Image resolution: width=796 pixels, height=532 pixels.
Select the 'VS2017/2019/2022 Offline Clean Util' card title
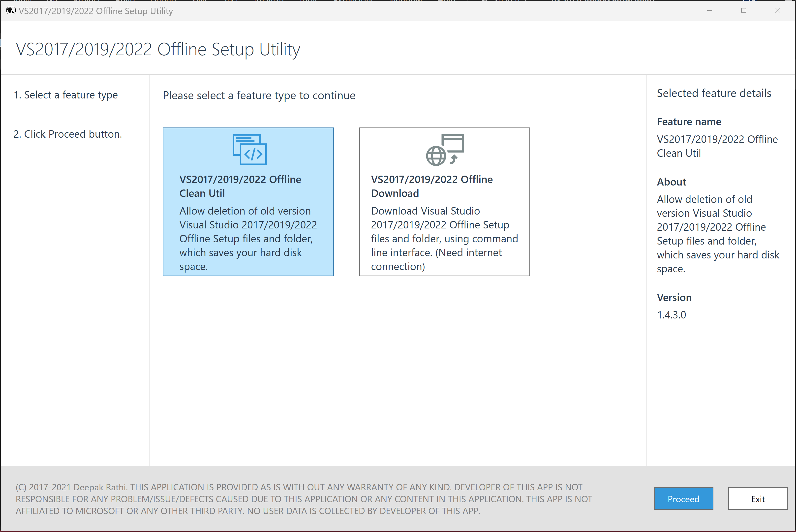click(x=240, y=186)
